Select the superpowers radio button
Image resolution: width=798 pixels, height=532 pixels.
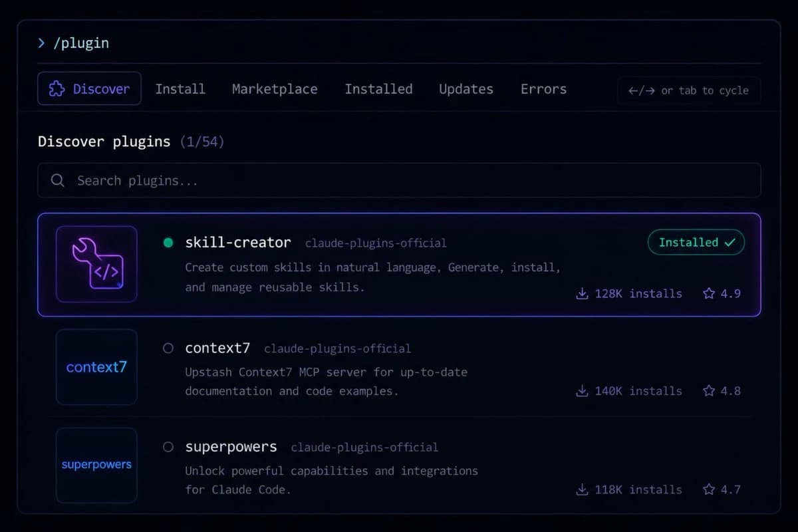tap(168, 447)
